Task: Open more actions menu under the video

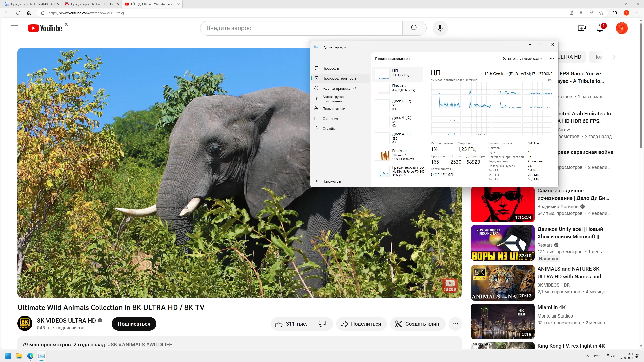Action: [455, 324]
